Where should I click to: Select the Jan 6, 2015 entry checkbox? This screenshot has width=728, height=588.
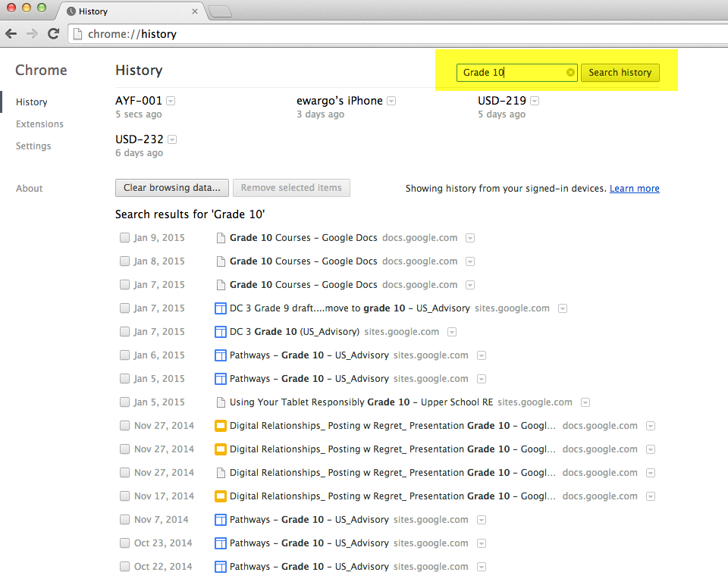coord(124,355)
